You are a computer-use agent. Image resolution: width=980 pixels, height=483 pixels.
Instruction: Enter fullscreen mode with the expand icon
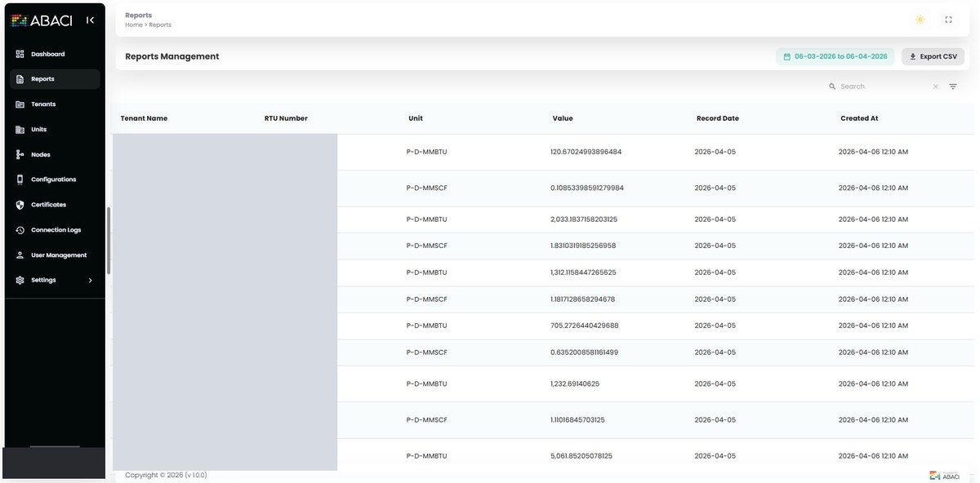(948, 20)
